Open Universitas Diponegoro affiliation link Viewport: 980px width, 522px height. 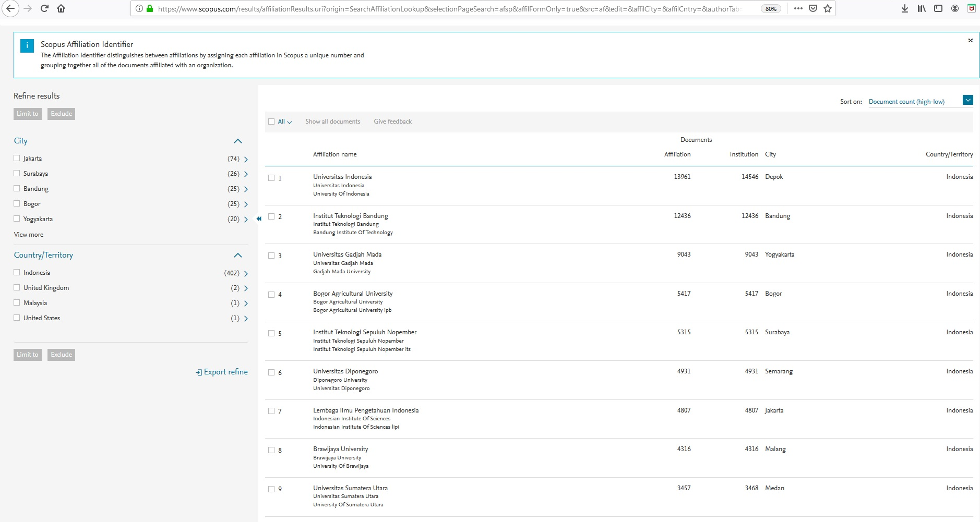click(345, 371)
